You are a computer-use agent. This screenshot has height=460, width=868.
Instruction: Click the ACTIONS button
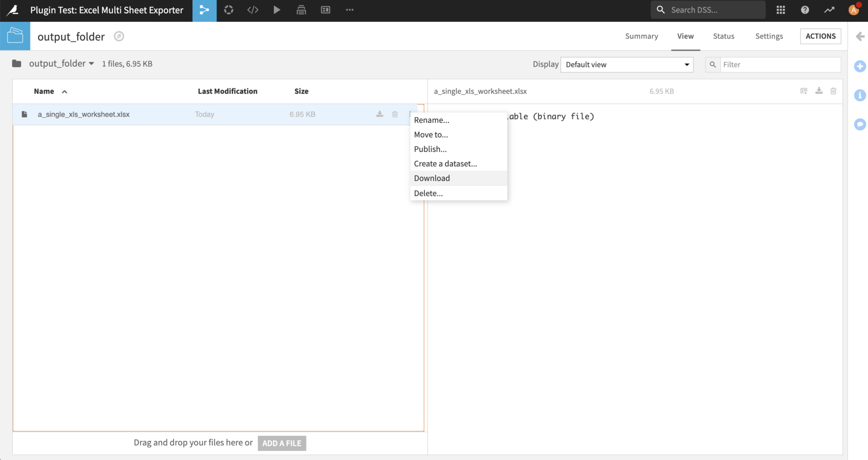point(821,36)
